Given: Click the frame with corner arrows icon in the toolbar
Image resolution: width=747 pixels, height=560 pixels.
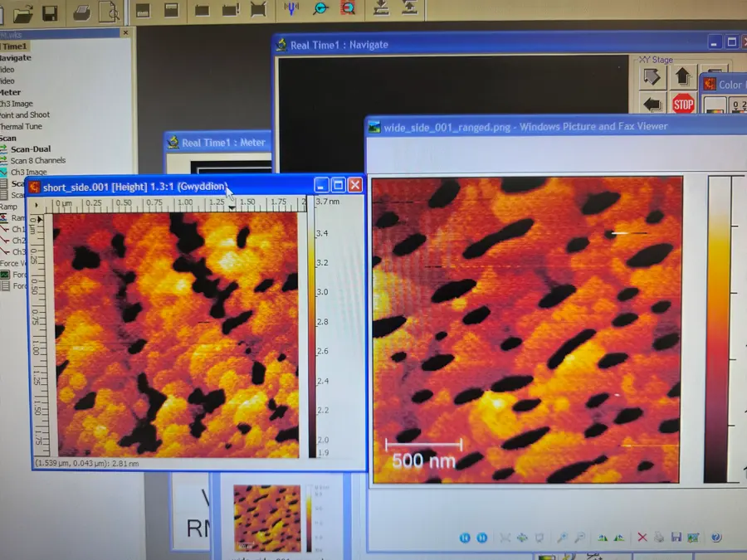Looking at the screenshot, I should click(258, 9).
